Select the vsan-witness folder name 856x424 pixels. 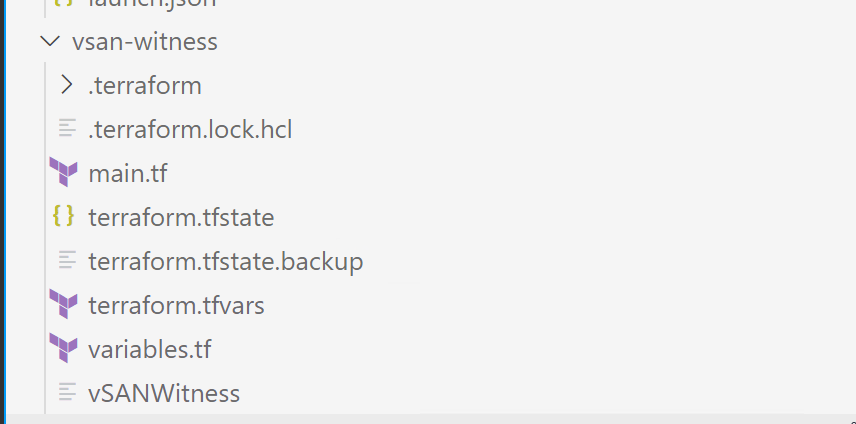tap(144, 42)
